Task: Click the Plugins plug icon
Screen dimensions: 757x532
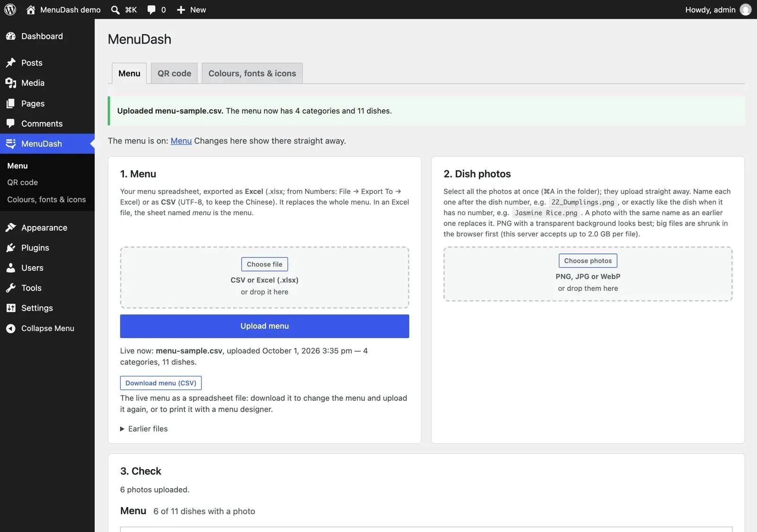Action: coord(10,248)
